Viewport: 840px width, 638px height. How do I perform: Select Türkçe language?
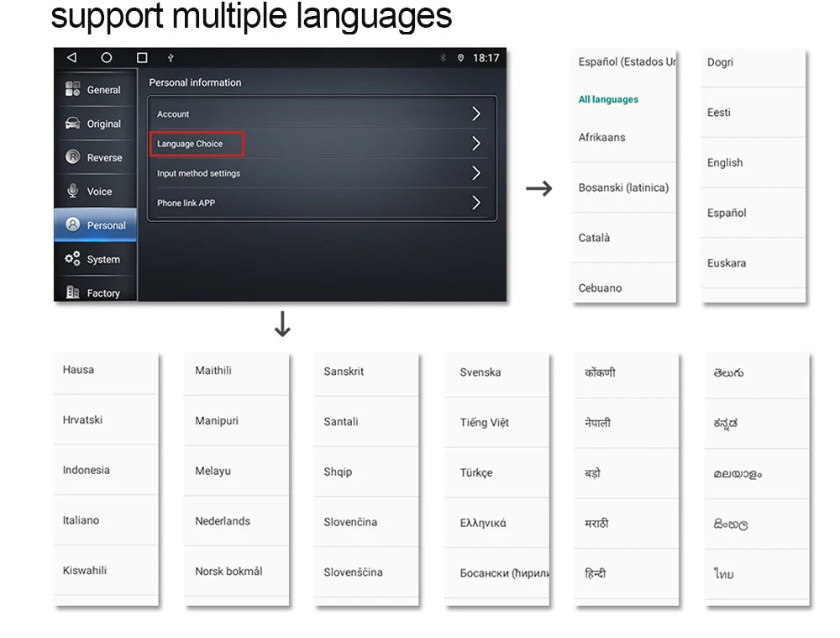[x=496, y=473]
